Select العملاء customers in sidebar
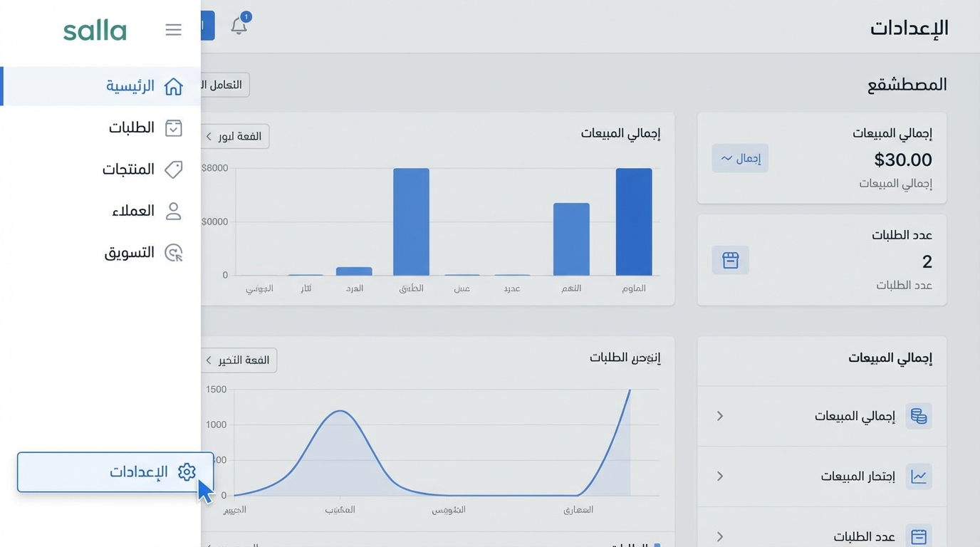The image size is (980, 547). [x=146, y=211]
